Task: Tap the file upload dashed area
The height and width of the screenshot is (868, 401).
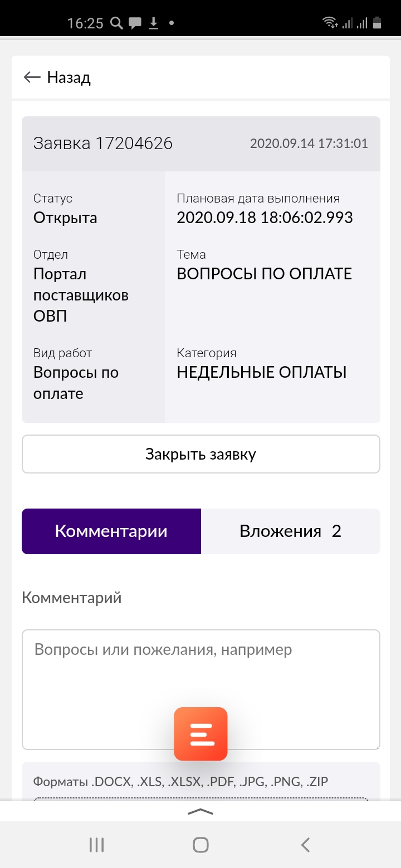Action: (x=201, y=800)
